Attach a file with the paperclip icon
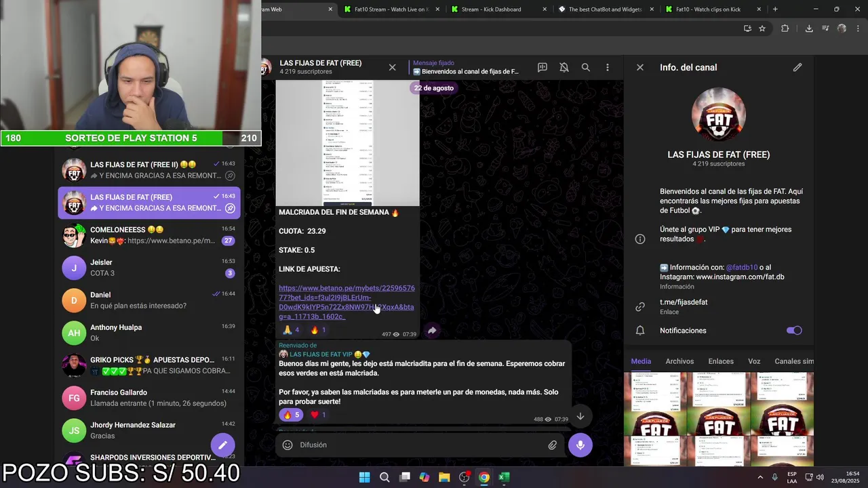The width and height of the screenshot is (868, 488). (553, 445)
